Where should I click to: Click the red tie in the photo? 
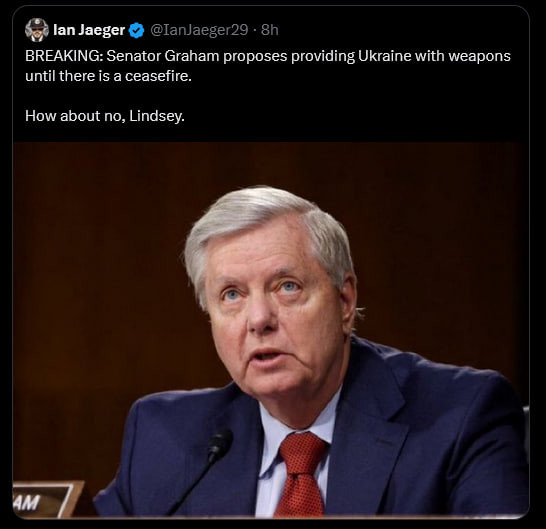point(302,475)
